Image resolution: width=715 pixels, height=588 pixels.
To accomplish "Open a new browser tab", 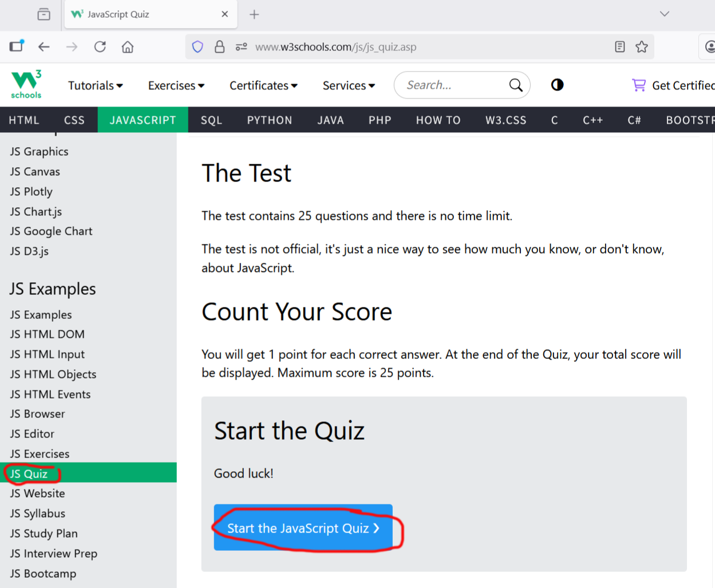I will tap(254, 14).
